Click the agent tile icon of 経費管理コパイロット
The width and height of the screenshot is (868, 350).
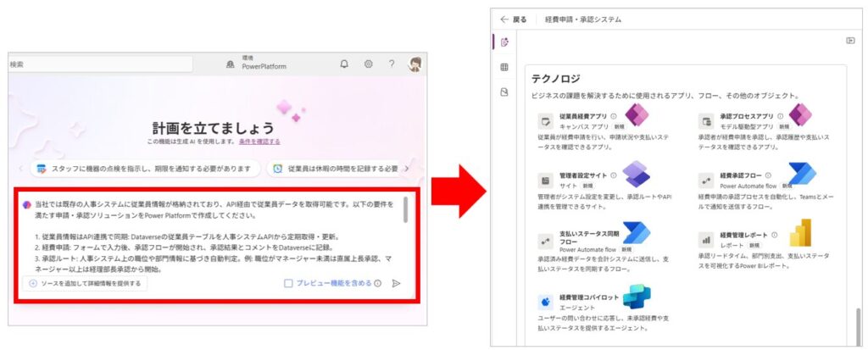(546, 302)
